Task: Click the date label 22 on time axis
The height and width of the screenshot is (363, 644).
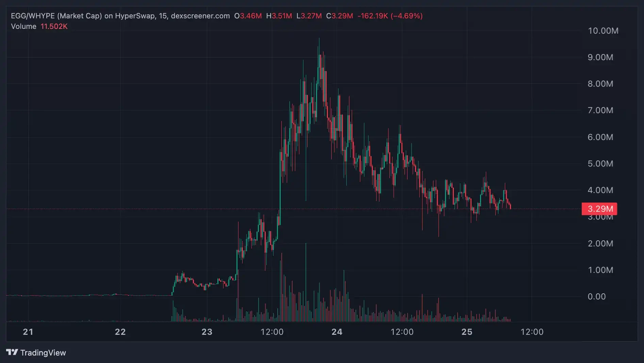Action: click(x=120, y=332)
